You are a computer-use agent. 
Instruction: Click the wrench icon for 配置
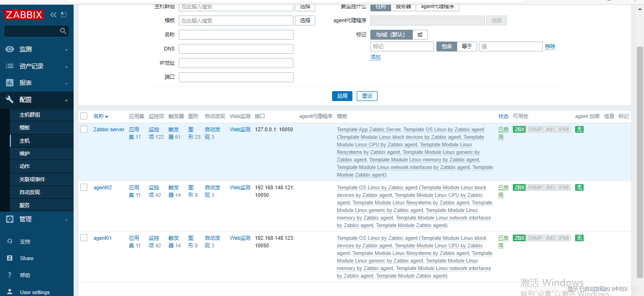pyautogui.click(x=9, y=100)
